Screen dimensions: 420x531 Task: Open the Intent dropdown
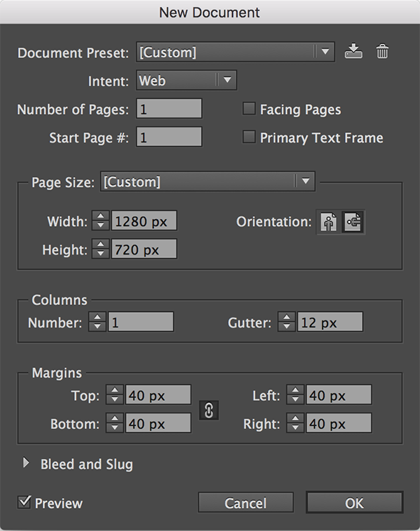click(x=186, y=80)
